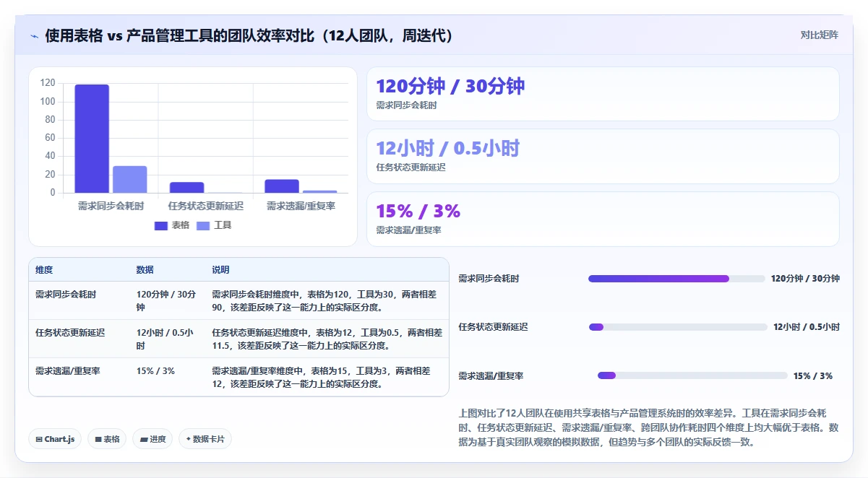
Task: Click the progress value 120分钟 / 30分钟
Action: click(805, 279)
